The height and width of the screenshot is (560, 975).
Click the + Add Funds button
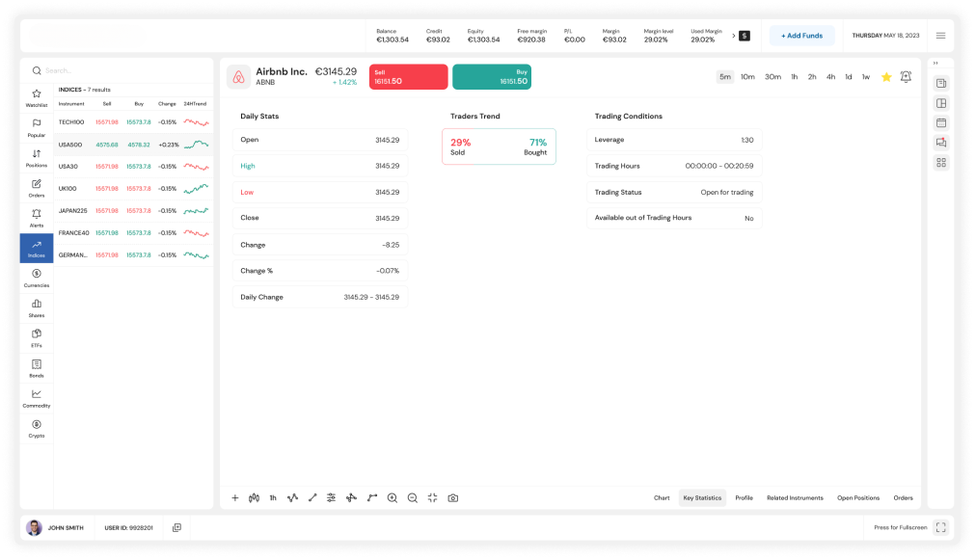[801, 36]
